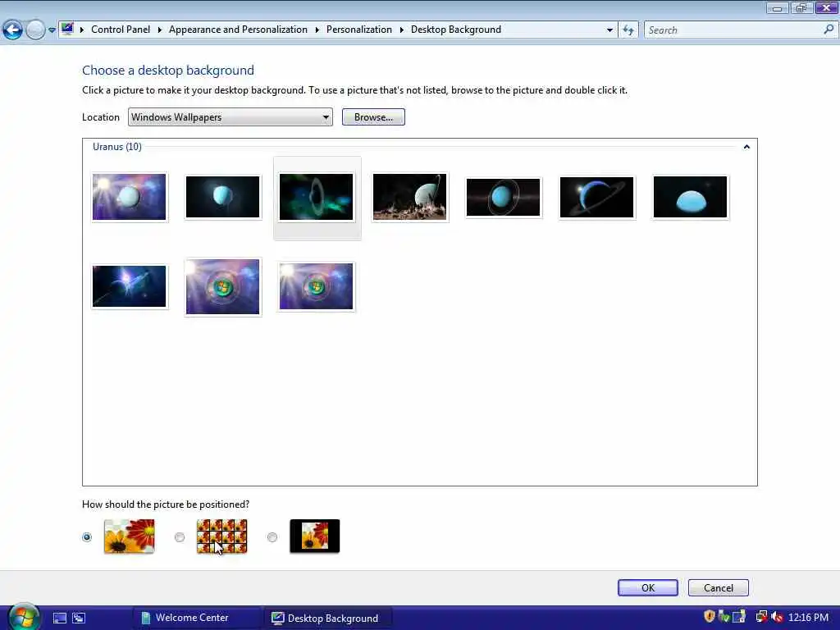Click the green tray icon next to the shield
This screenshot has width=840, height=630.
724,617
